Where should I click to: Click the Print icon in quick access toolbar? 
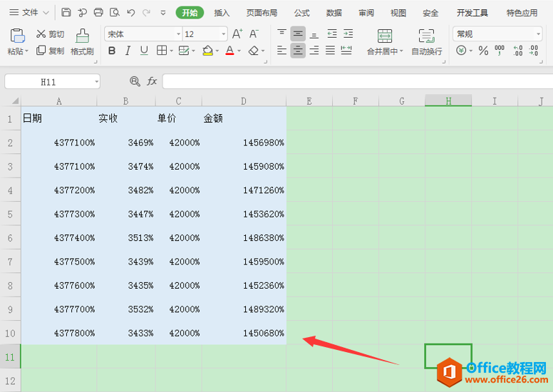(x=98, y=13)
